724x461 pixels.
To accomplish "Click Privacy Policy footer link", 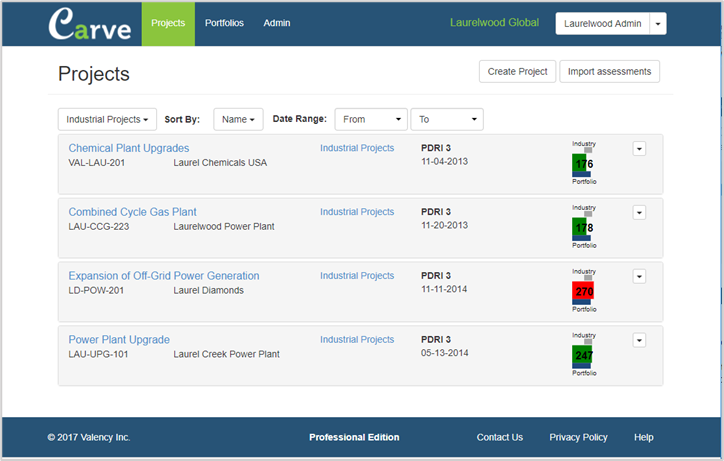I will point(578,437).
